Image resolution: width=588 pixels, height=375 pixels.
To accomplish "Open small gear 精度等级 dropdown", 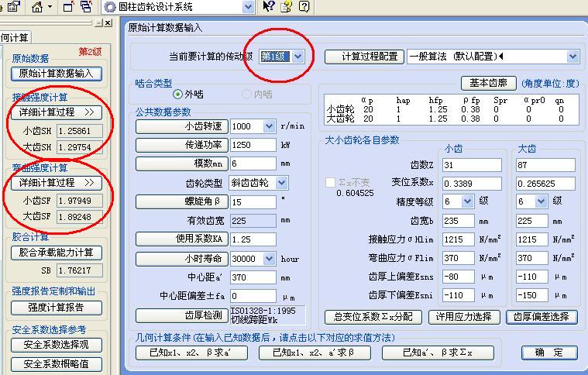I will [467, 201].
